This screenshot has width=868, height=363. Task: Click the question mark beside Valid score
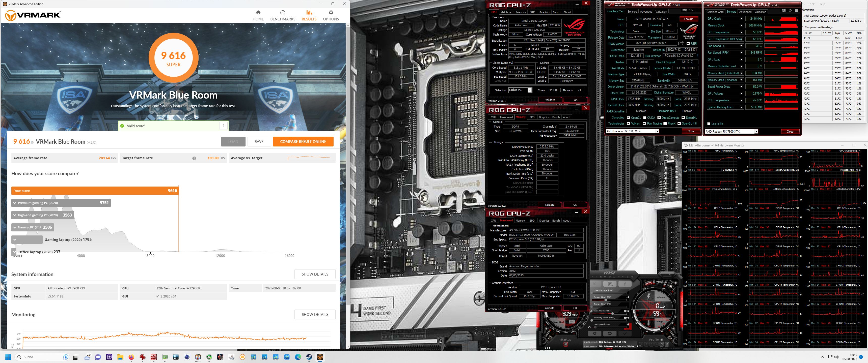tap(223, 126)
